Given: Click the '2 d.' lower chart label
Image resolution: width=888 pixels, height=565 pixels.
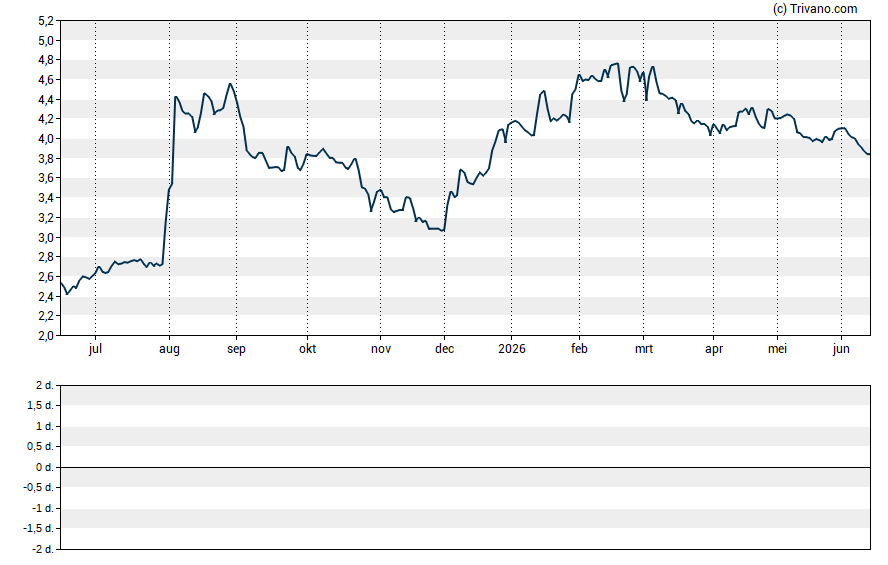Looking at the screenshot, I should click(x=45, y=386).
